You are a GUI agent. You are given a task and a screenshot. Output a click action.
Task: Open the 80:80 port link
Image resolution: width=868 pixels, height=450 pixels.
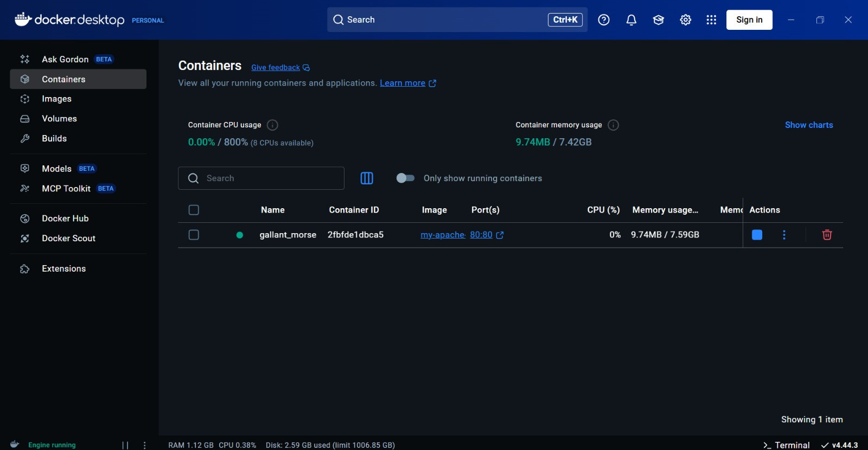click(481, 235)
